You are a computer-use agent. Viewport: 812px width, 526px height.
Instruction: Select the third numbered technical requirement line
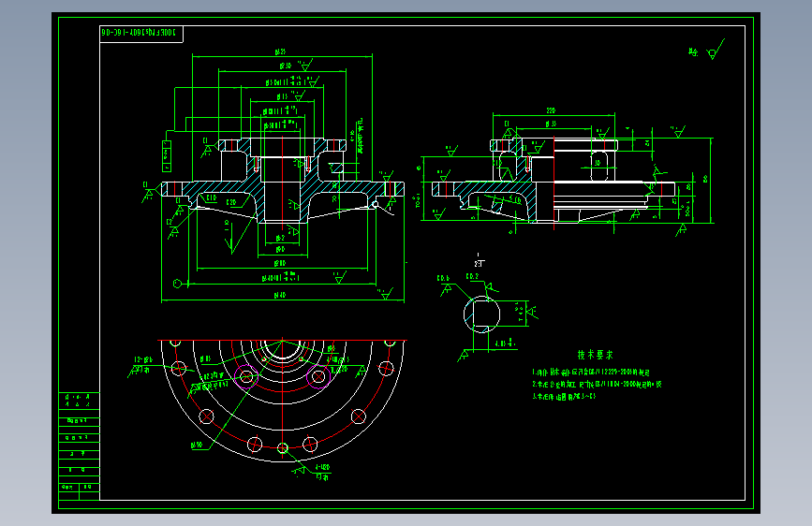coord(564,397)
